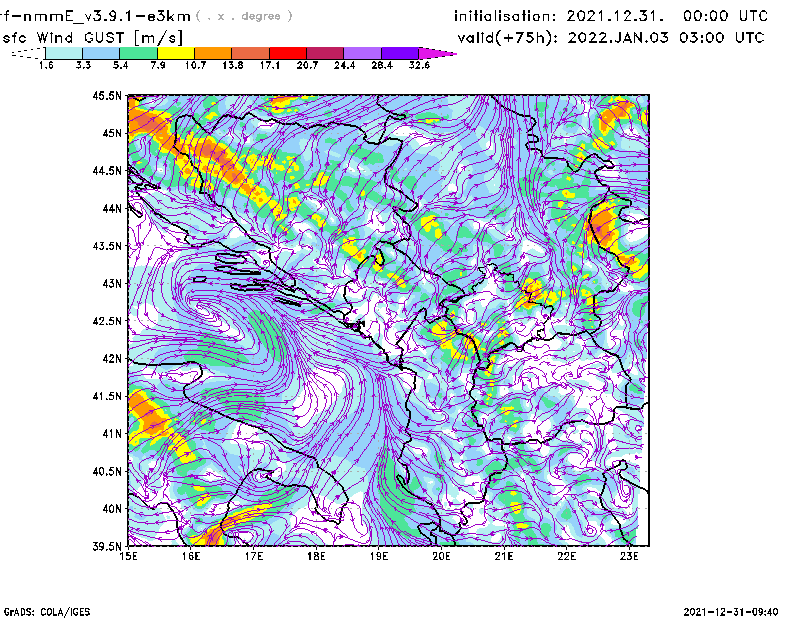Image resolution: width=800 pixels, height=618 pixels.
Task: Click the '03:00 UTC' valid time
Action: [x=721, y=38]
